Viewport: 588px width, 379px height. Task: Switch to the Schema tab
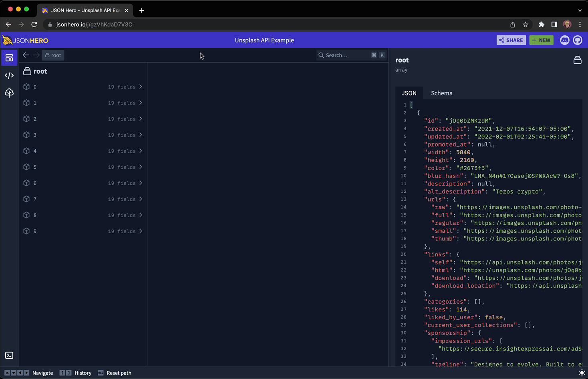pos(442,93)
